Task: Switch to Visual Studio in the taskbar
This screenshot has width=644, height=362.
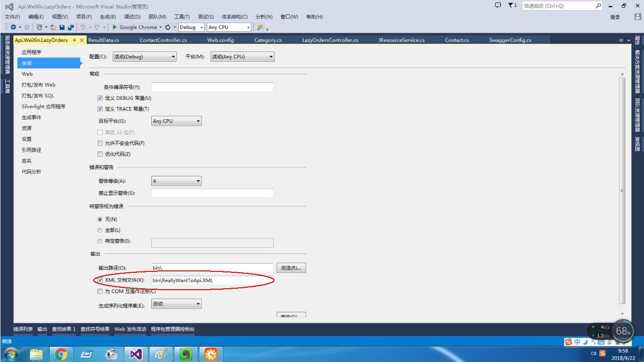Action: point(136,354)
